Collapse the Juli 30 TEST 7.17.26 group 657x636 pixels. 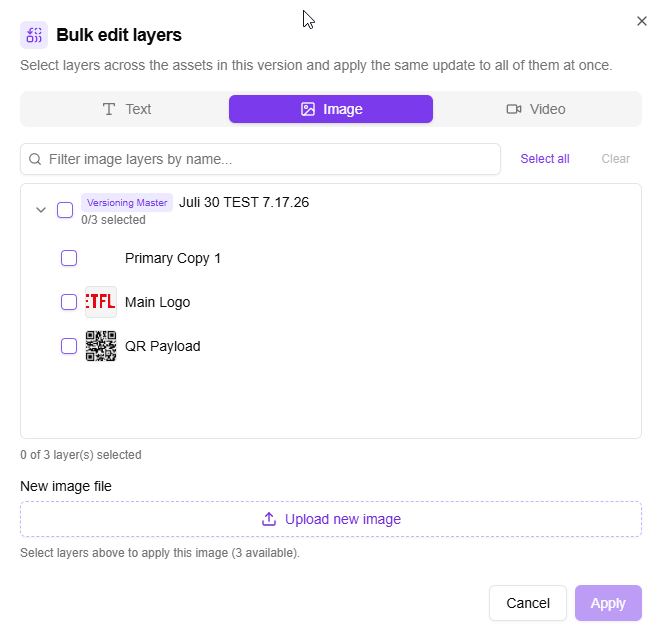point(41,210)
